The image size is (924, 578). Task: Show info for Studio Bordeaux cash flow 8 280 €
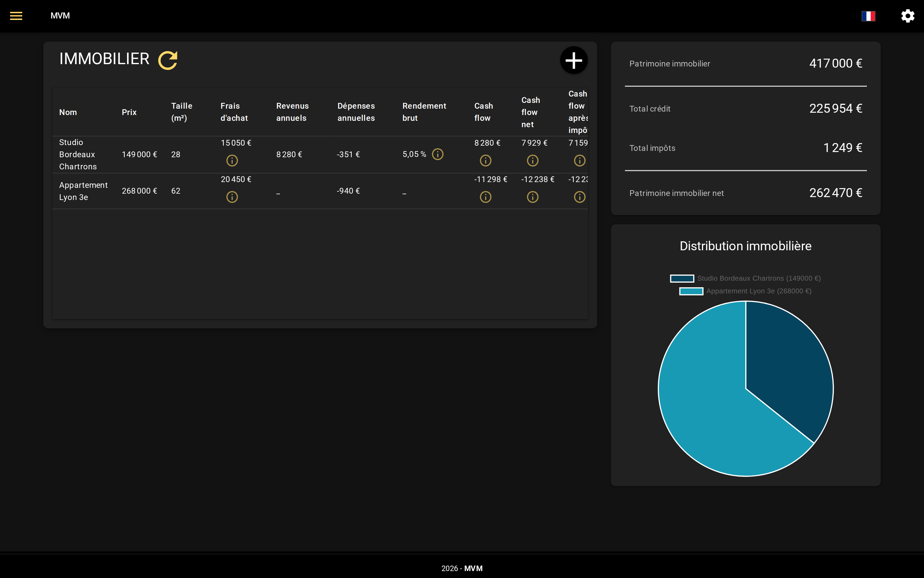[485, 160]
